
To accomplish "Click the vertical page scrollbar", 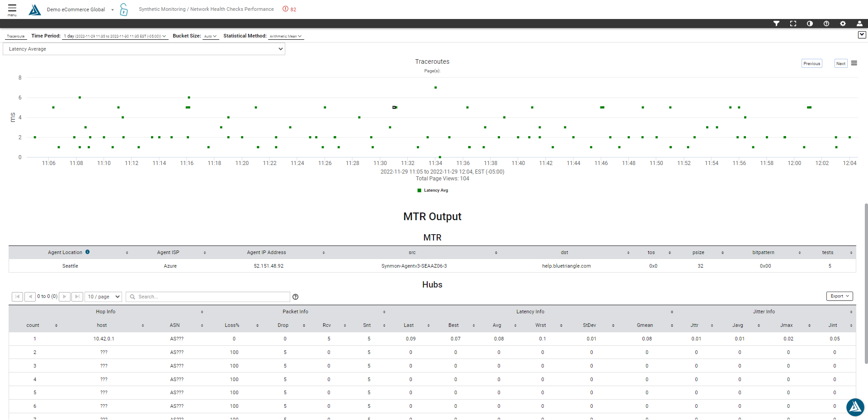I will [866, 283].
